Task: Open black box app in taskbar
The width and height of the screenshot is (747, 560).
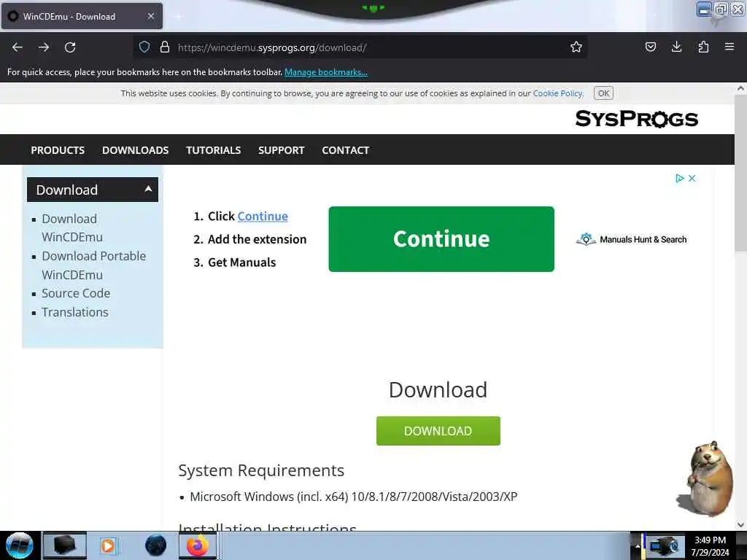Action: coord(65,545)
